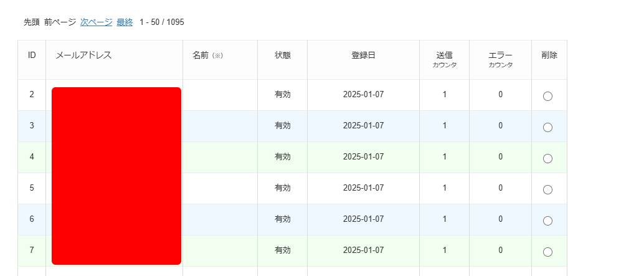Viewport: 644px width, 276px height.
Task: Click the 2025-01-07 date in row ID 6
Action: click(364, 219)
